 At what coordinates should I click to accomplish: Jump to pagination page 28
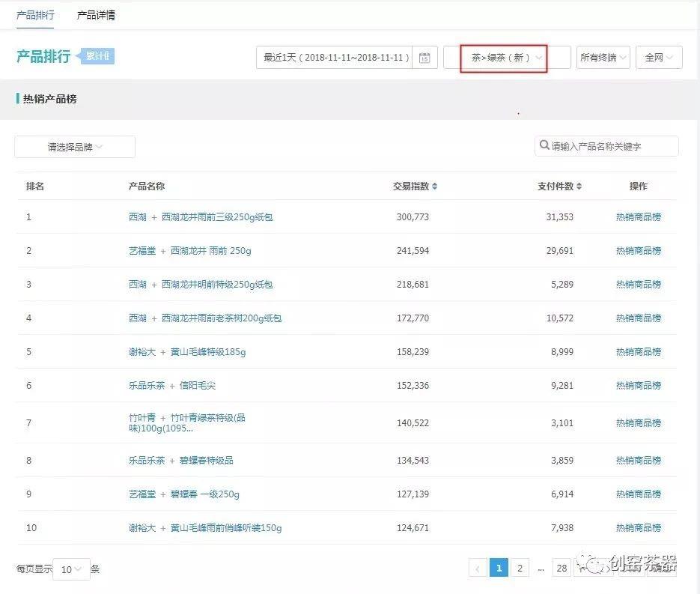(x=561, y=568)
